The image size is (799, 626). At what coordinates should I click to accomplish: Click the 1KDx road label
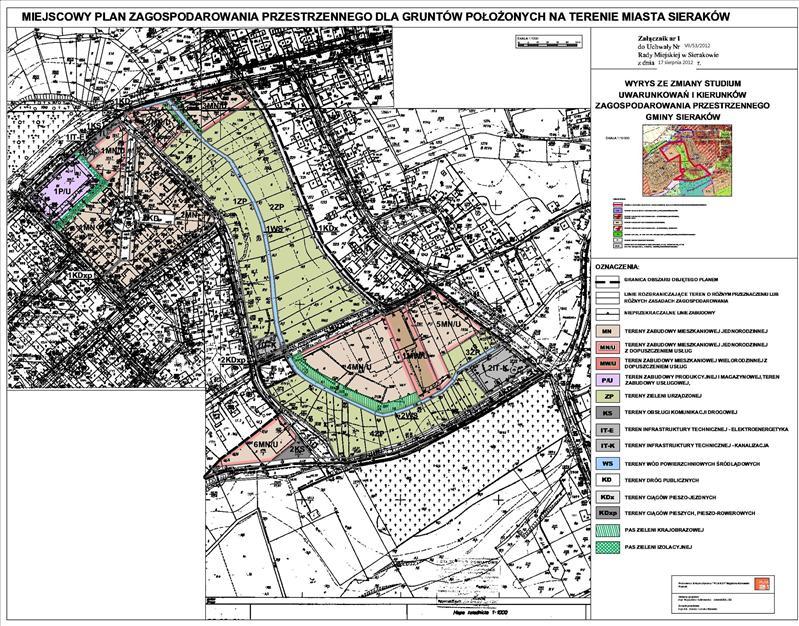[x=328, y=229]
